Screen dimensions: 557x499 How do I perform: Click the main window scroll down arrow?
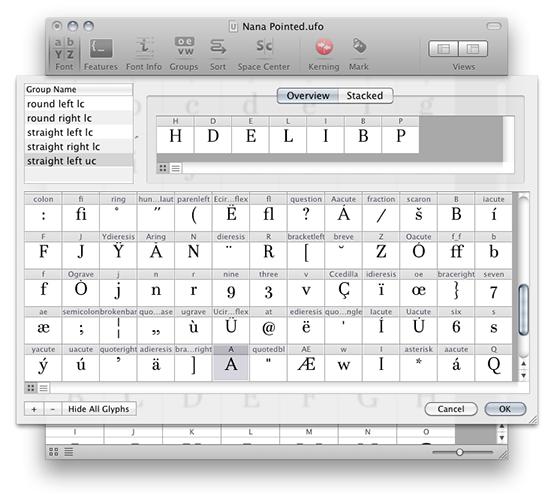point(502,438)
